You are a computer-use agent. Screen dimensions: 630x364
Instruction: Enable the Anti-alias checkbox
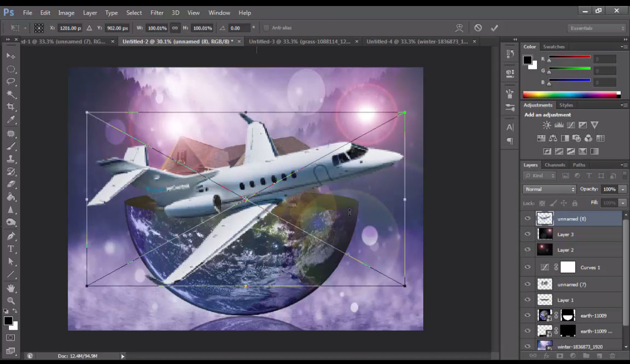point(266,27)
